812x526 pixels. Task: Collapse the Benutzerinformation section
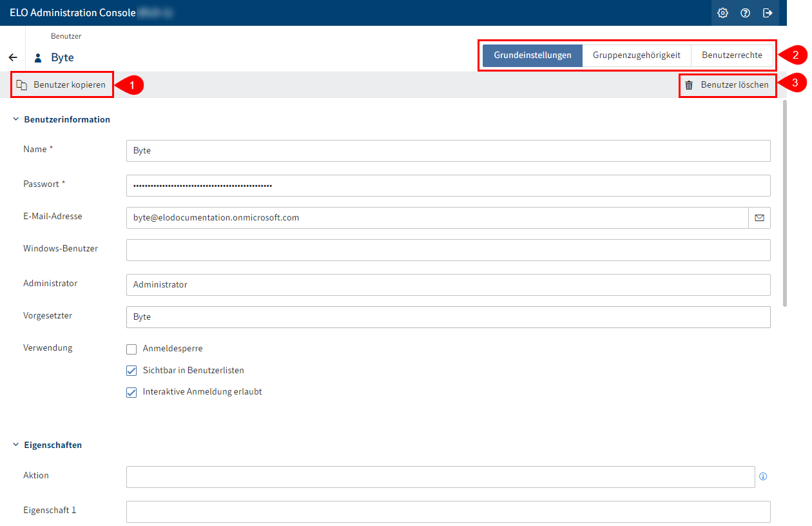coord(15,119)
